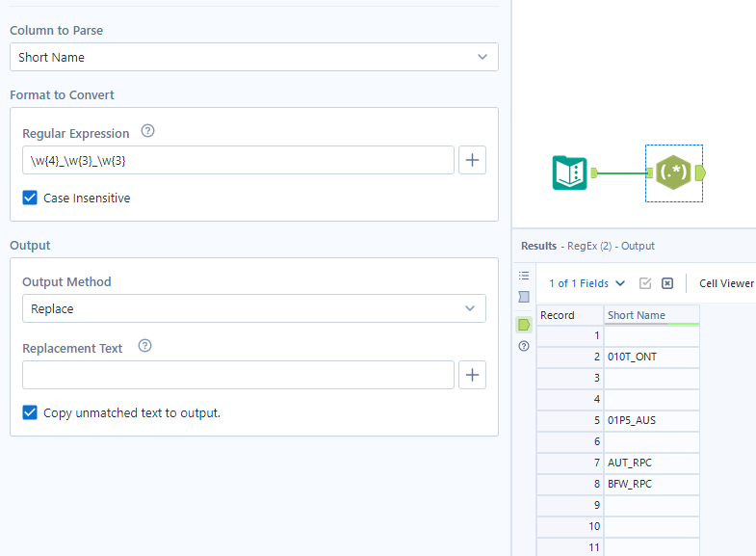Screen dimensions: 756x556
Task: Click the plus button beside Replacement Text
Action: coord(472,375)
